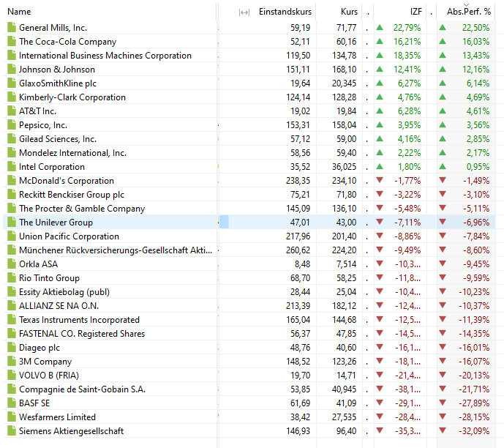Sort by the IZF column header
The width and height of the screenshot is (504, 448).
click(x=416, y=12)
